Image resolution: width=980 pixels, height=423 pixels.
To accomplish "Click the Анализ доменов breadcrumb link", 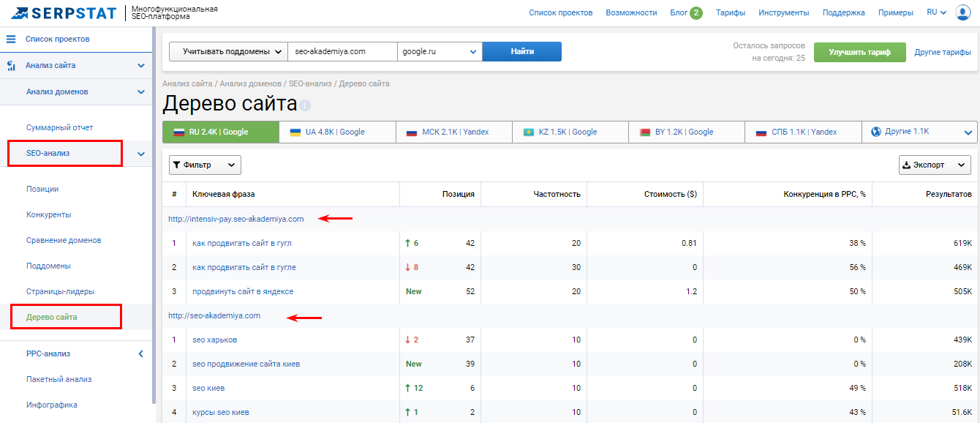I will tap(250, 83).
